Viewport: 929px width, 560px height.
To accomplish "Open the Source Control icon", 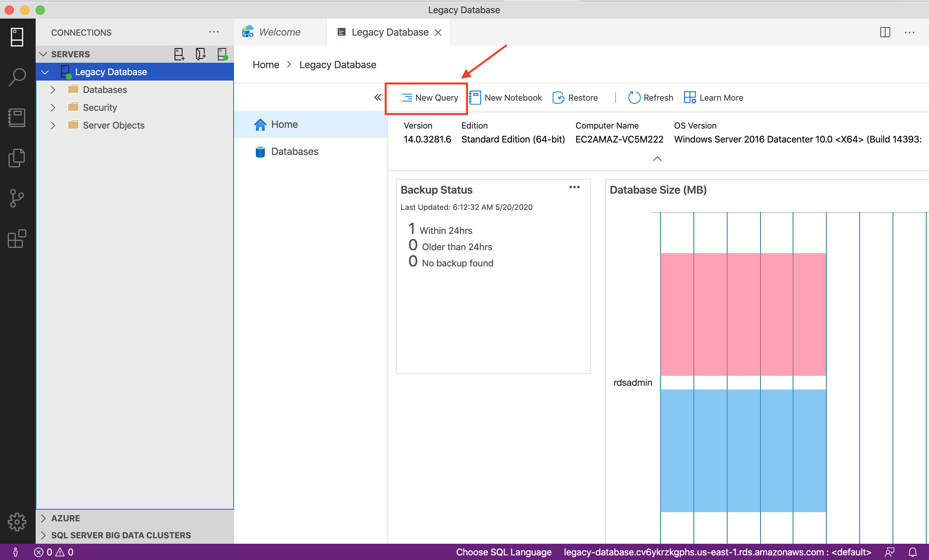I will pyautogui.click(x=17, y=198).
